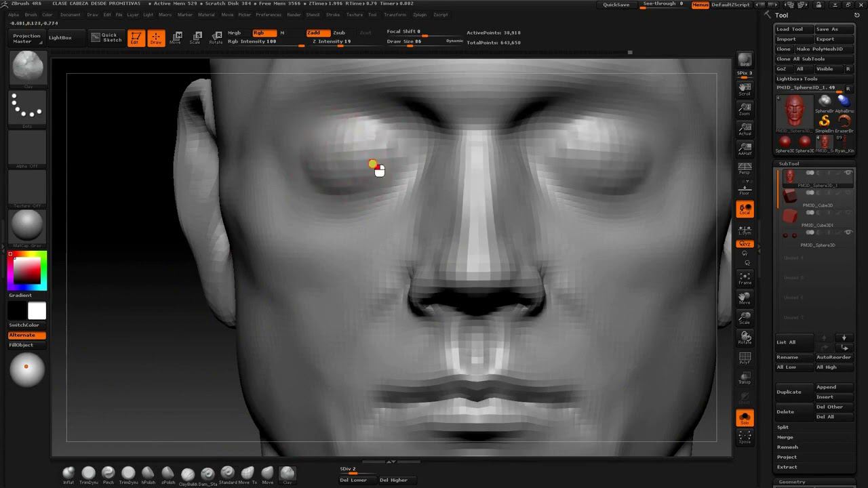Click the Duplicate subtool button
The height and width of the screenshot is (488, 868).
pyautogui.click(x=789, y=392)
